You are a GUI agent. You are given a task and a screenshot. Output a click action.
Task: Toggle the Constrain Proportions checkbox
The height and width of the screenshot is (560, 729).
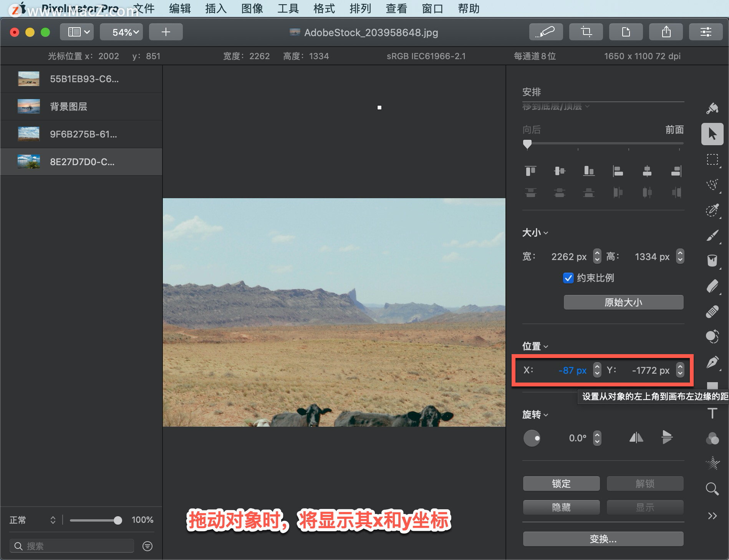pyautogui.click(x=568, y=278)
